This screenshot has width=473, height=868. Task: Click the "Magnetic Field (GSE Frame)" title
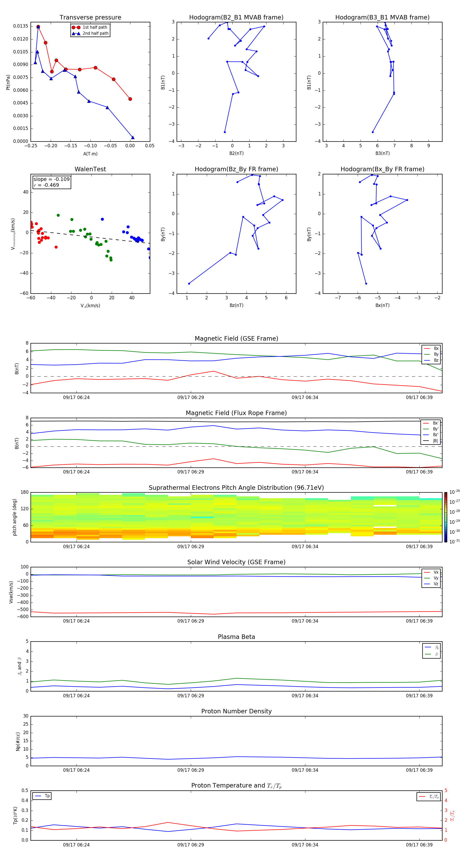point(236,338)
